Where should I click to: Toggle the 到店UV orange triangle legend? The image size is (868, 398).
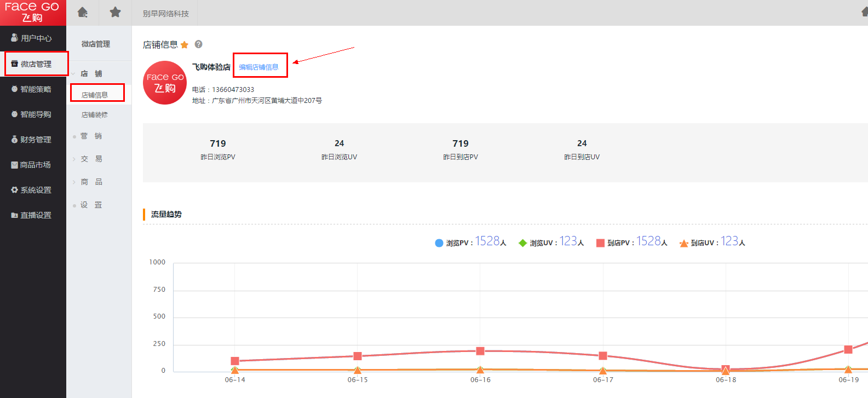coord(711,243)
